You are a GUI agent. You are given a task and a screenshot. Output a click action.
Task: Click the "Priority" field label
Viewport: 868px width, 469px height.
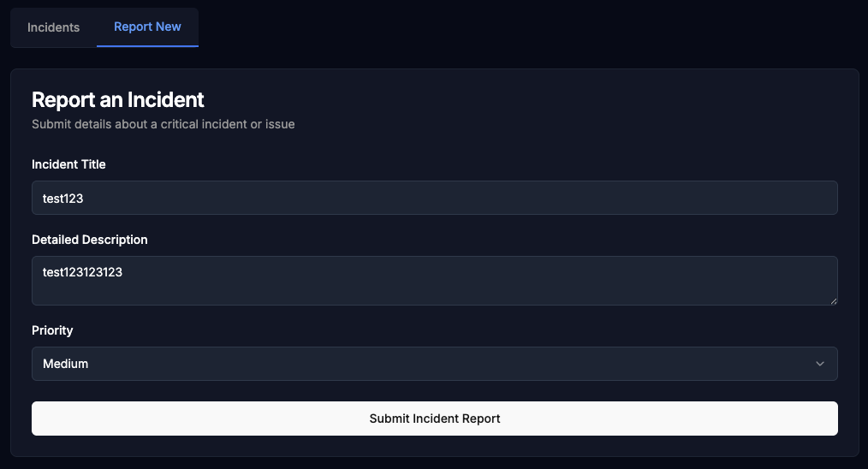click(52, 330)
